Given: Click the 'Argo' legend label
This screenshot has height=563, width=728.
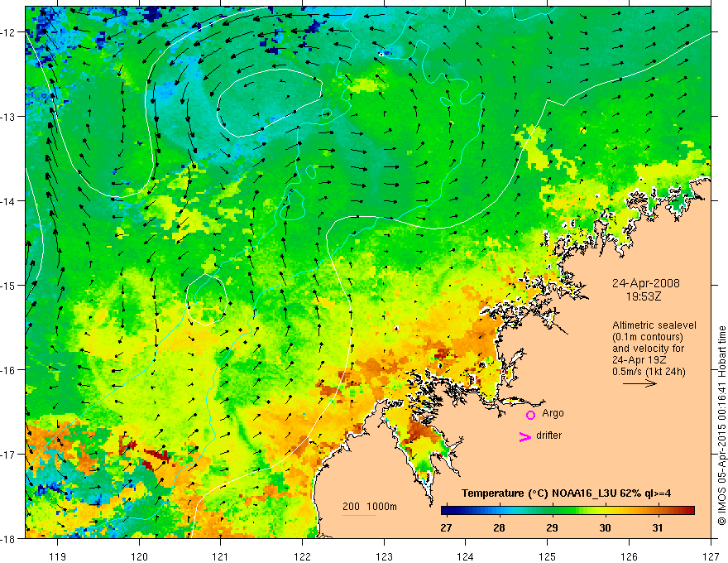Looking at the screenshot, I should tap(553, 413).
